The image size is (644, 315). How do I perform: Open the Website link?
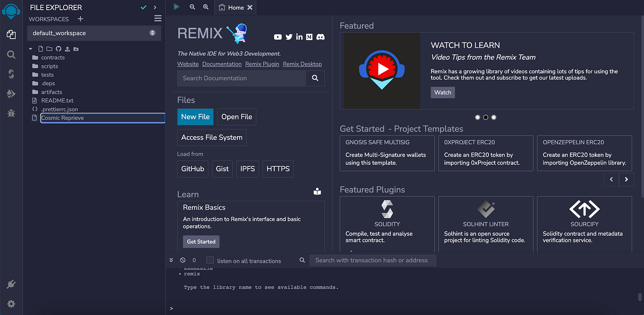[x=188, y=64]
